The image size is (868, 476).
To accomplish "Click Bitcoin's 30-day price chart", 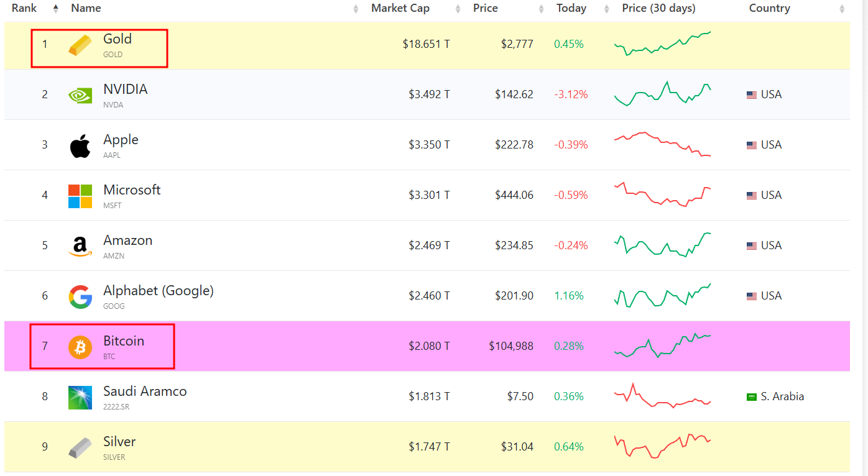I will [x=662, y=346].
